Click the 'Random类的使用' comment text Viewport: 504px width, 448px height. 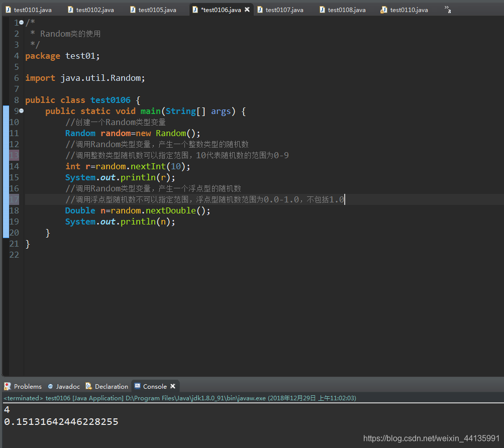(x=70, y=34)
